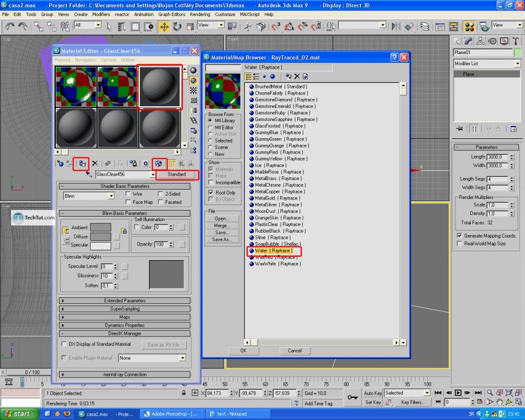Delete from library using X icon in browser

297,77
